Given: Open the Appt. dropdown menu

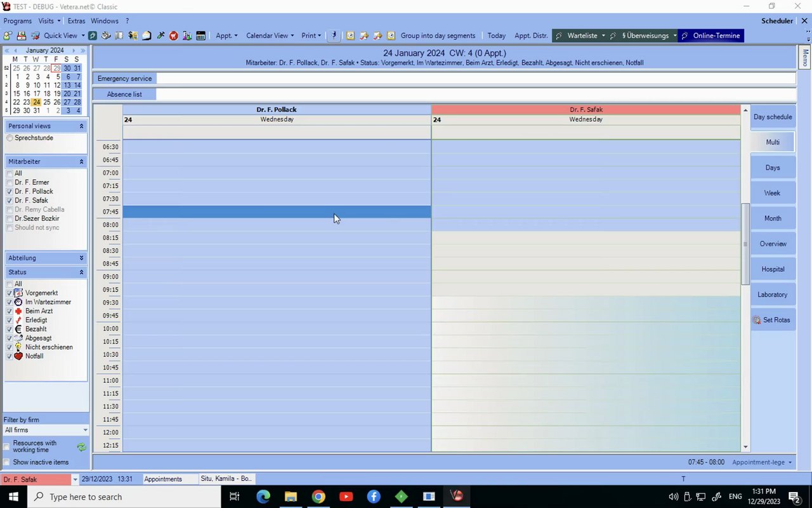Looking at the screenshot, I should (226, 36).
